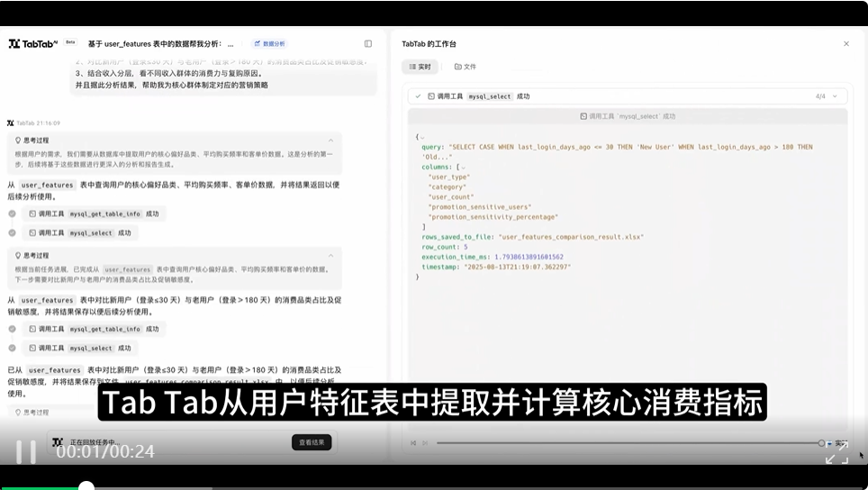
Task: Click the workbench slider handle
Action: (x=821, y=443)
